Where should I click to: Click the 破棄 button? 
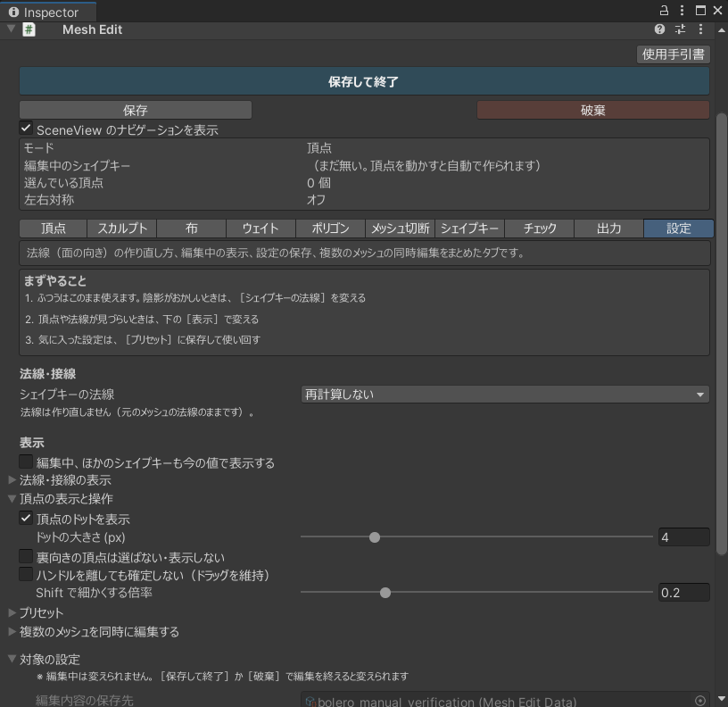[x=593, y=110]
